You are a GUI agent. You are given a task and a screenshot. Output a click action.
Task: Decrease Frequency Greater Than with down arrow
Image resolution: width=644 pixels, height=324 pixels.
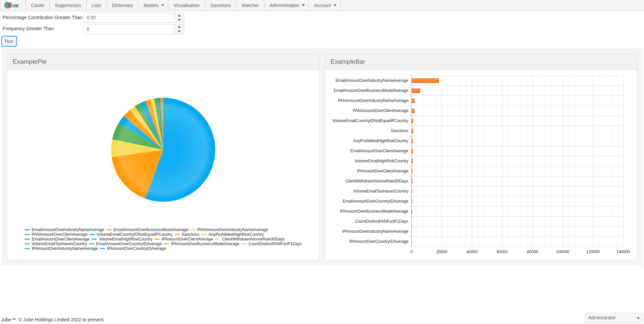pos(179,32)
